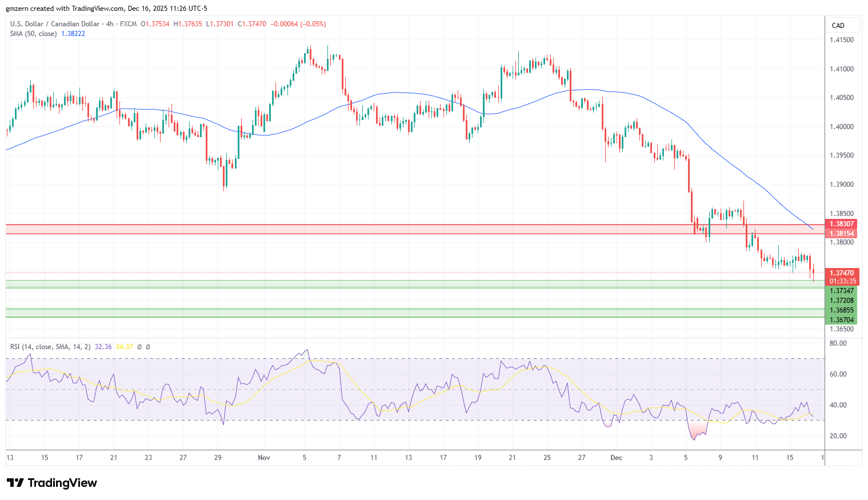
Task: Click the green 1.36855 price label
Action: tap(842, 310)
